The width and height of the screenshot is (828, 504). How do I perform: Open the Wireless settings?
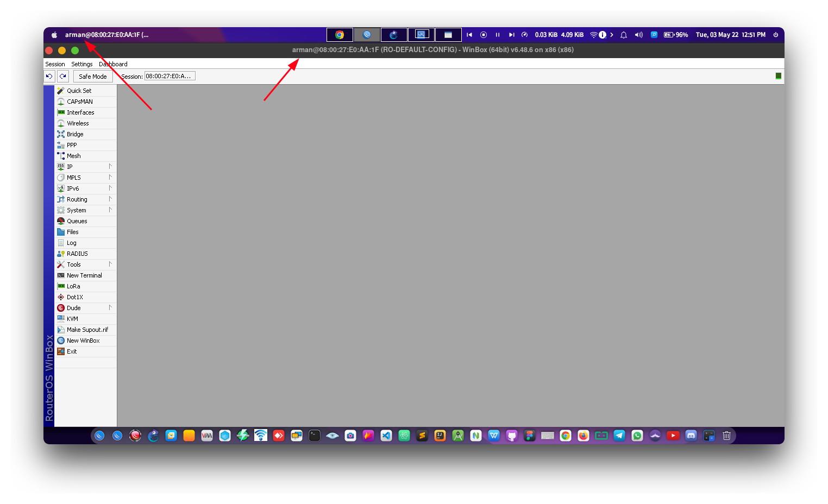[78, 123]
